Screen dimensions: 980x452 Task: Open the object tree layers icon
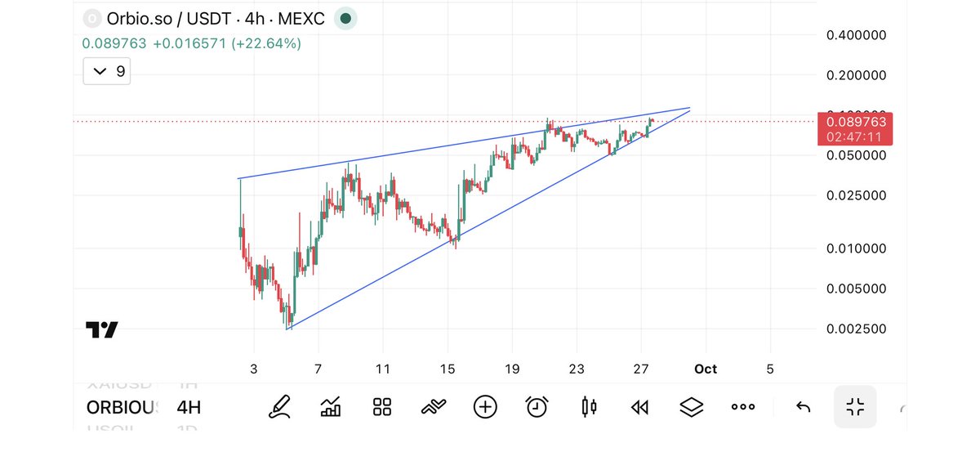pyautogui.click(x=692, y=406)
